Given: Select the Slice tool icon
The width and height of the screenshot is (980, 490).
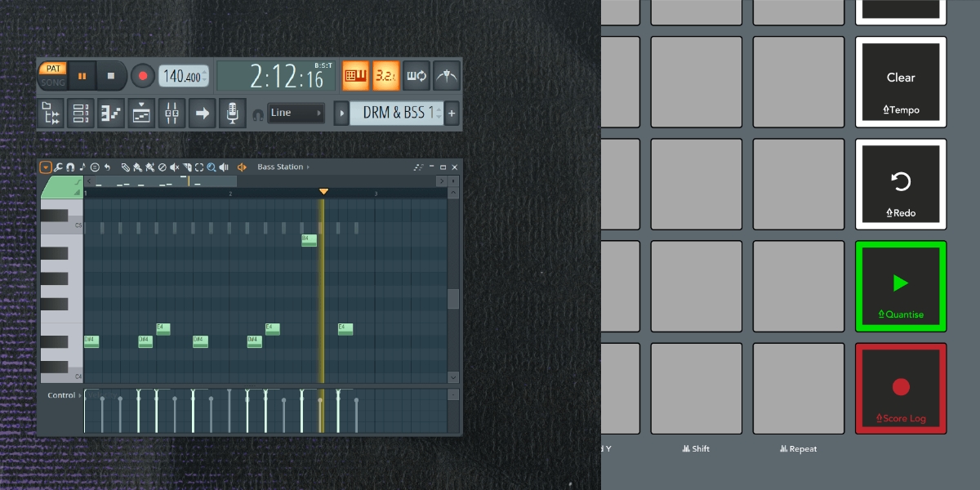Looking at the screenshot, I should pos(186,167).
